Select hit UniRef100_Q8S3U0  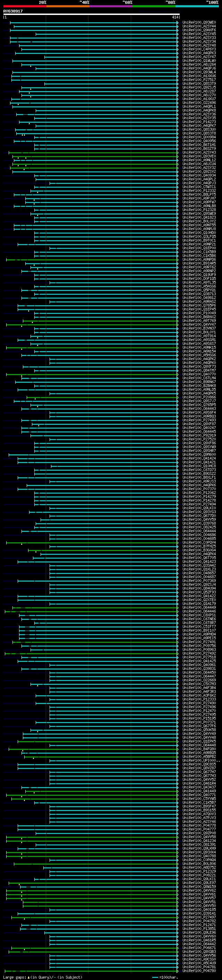[x=199, y=129]
